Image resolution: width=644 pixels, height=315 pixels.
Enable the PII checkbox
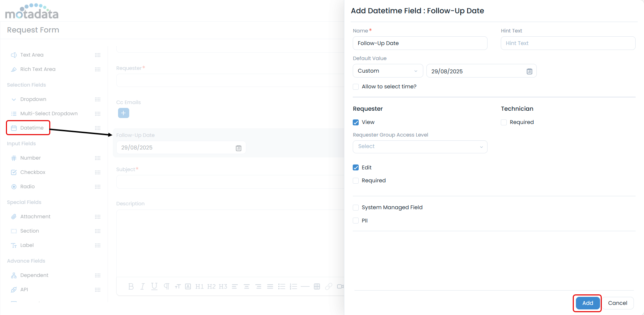click(x=356, y=221)
